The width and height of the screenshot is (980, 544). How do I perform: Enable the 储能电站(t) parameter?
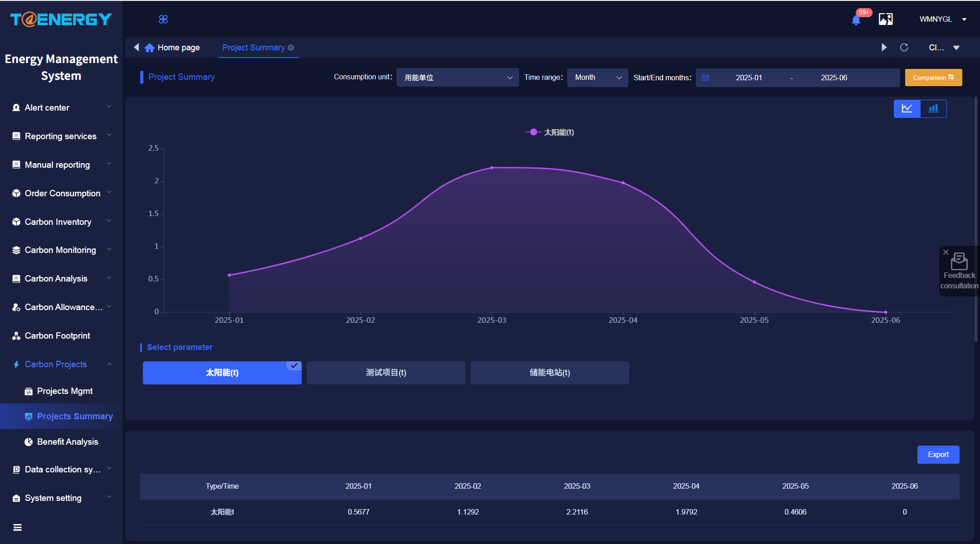click(550, 373)
